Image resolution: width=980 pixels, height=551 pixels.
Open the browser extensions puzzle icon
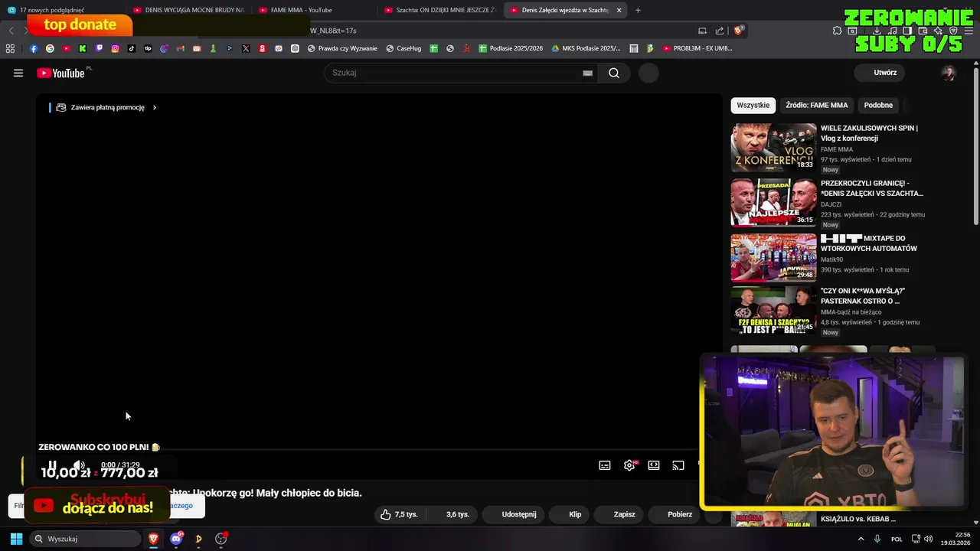(x=838, y=31)
